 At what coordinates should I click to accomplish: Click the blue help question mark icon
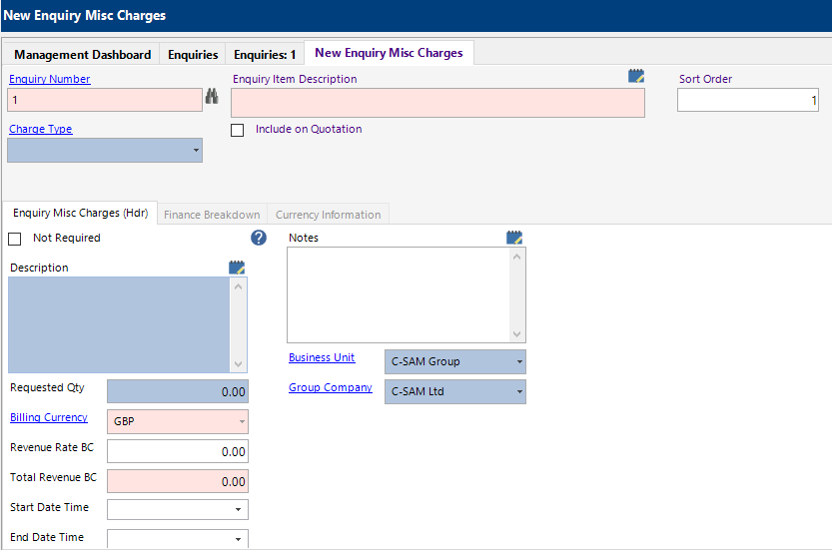[258, 238]
